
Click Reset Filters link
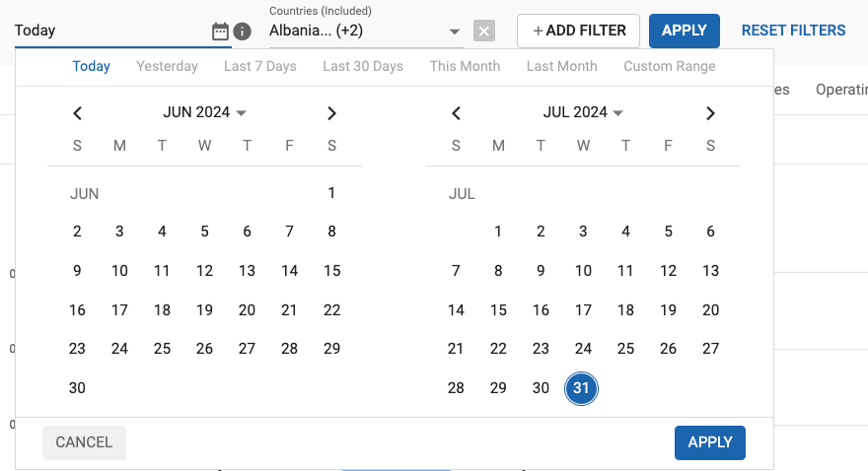click(793, 31)
